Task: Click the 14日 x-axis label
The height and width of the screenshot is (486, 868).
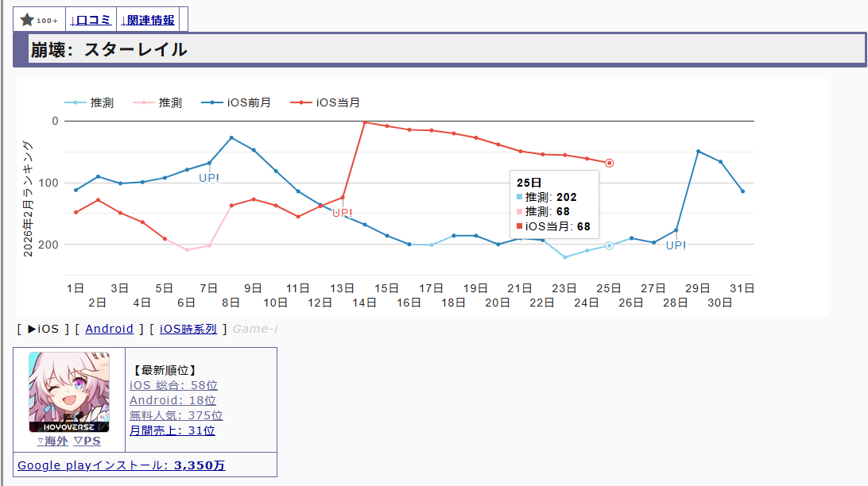Action: click(364, 303)
